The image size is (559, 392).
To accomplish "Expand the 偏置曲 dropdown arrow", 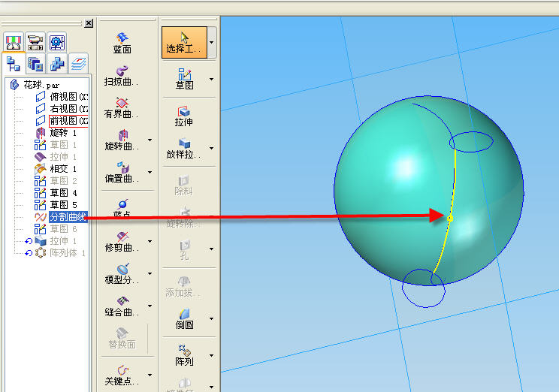I will click(x=150, y=172).
